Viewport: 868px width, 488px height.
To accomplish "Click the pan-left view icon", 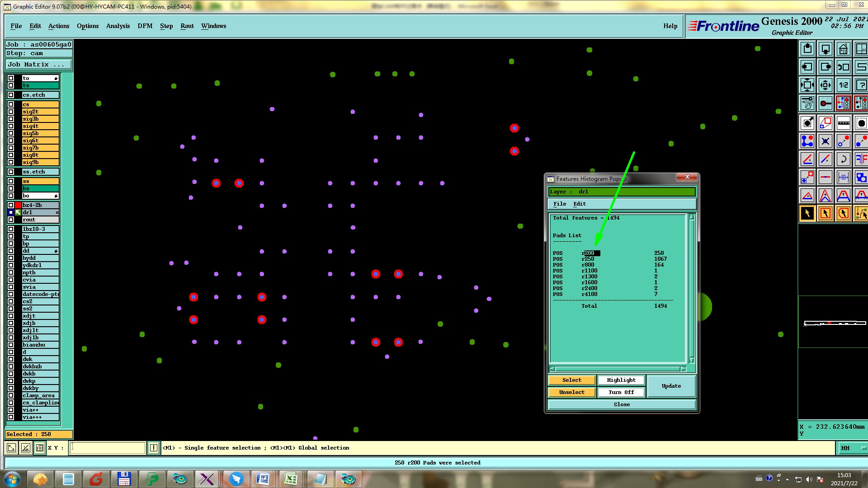I will pos(807,67).
